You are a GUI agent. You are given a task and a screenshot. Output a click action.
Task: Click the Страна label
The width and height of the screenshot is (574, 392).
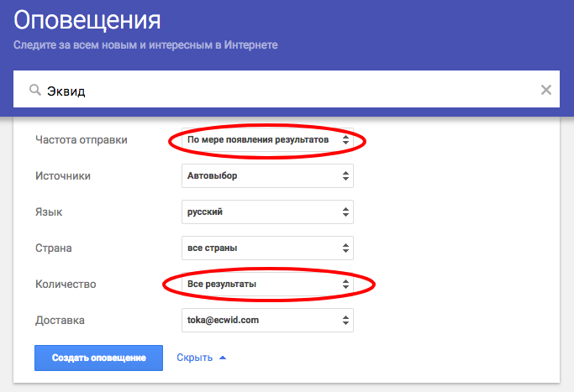click(54, 248)
